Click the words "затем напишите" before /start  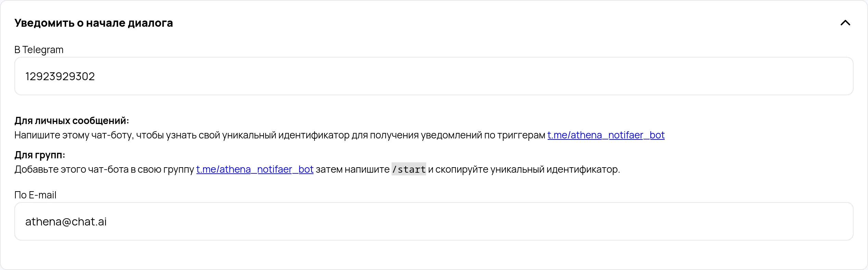click(352, 170)
